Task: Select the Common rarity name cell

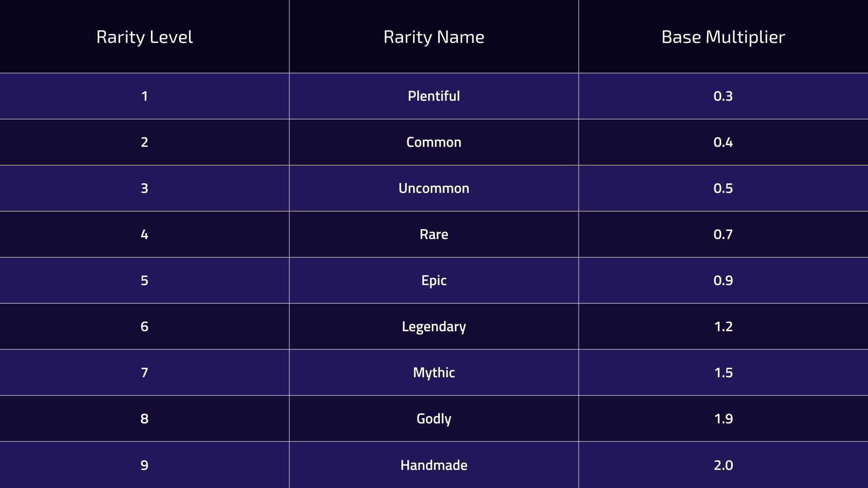Action: pos(434,142)
